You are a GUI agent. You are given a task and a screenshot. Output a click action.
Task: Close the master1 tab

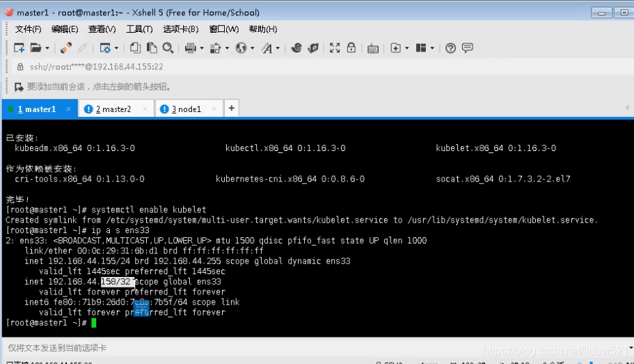click(68, 109)
